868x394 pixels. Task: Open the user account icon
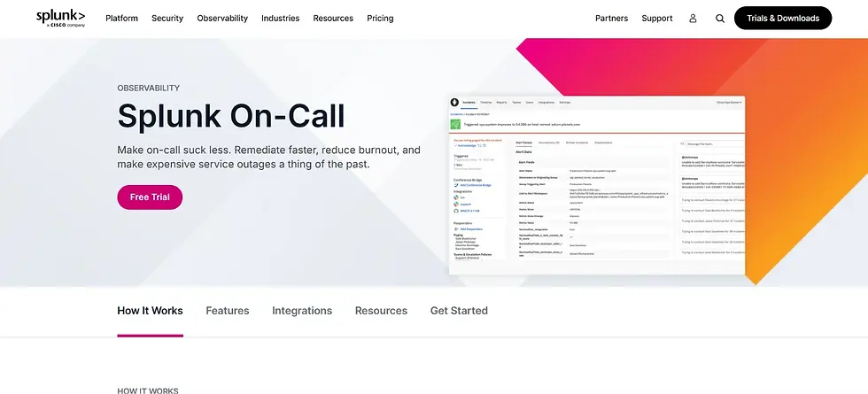pyautogui.click(x=693, y=19)
